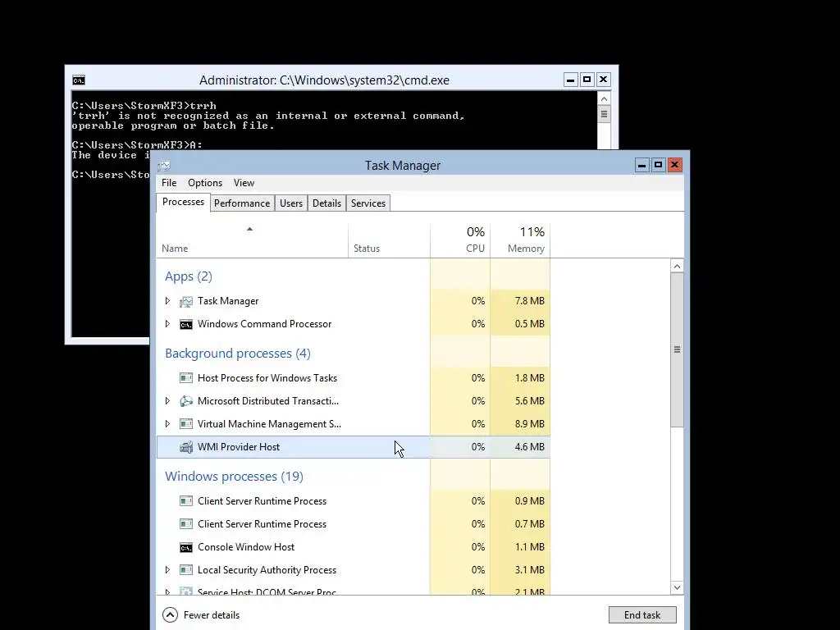Select the WMI Provider Host row
The height and width of the screenshot is (630, 840).
point(353,447)
